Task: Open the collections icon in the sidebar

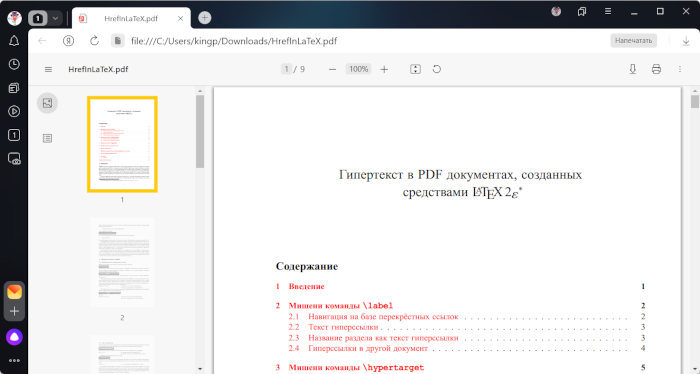Action: [14, 88]
